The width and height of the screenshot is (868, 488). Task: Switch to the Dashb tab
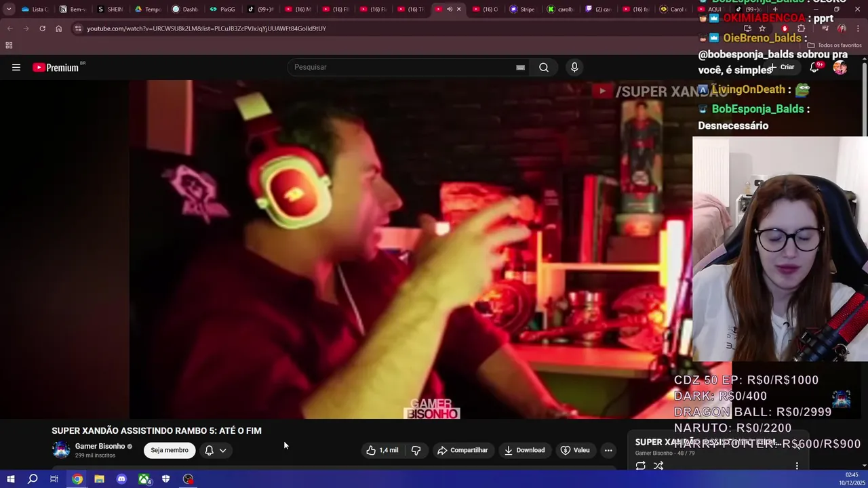(x=185, y=9)
